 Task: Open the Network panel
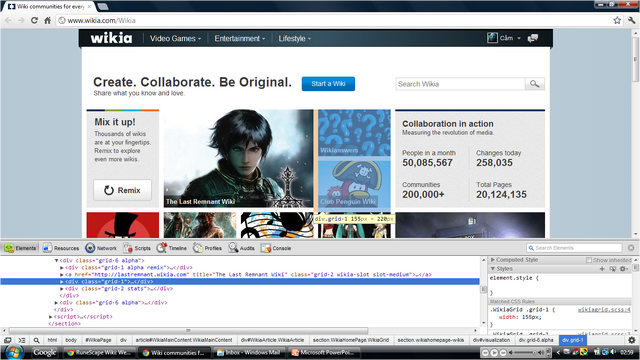pos(101,248)
